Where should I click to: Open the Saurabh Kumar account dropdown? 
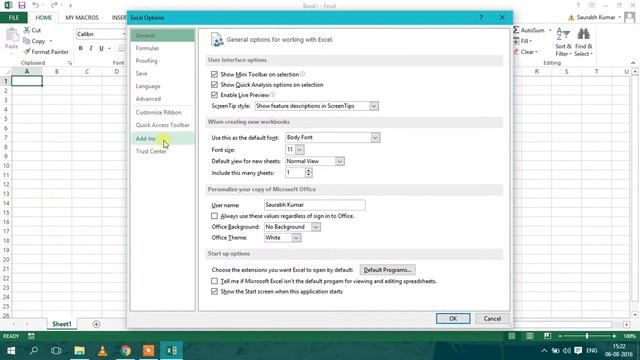[x=619, y=17]
